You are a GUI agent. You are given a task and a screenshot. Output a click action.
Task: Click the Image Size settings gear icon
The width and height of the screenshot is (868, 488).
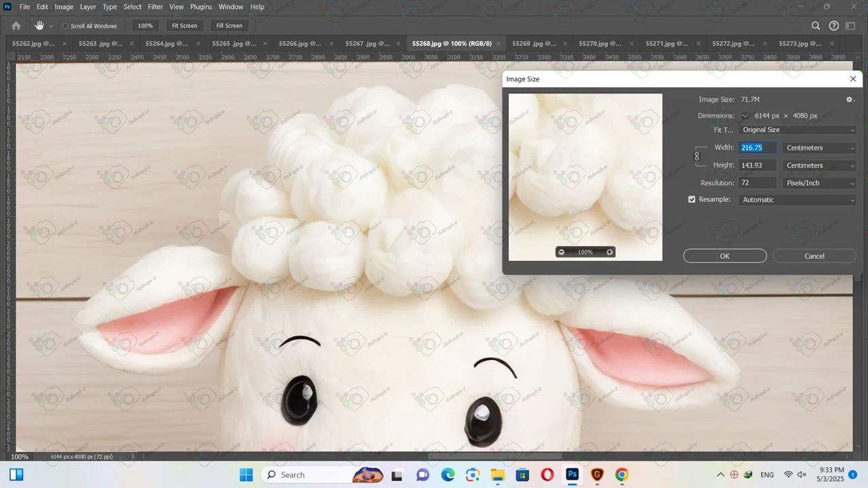click(x=850, y=100)
